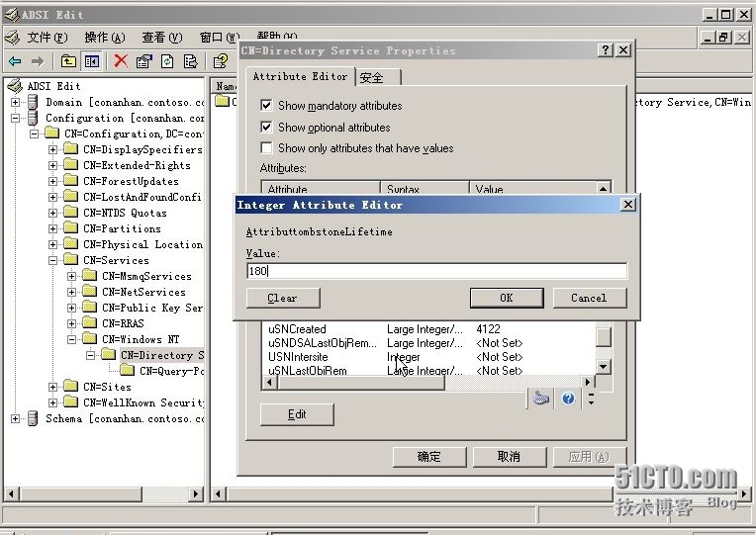Open the 窗口(W) menu
The width and height of the screenshot is (756, 535).
220,38
